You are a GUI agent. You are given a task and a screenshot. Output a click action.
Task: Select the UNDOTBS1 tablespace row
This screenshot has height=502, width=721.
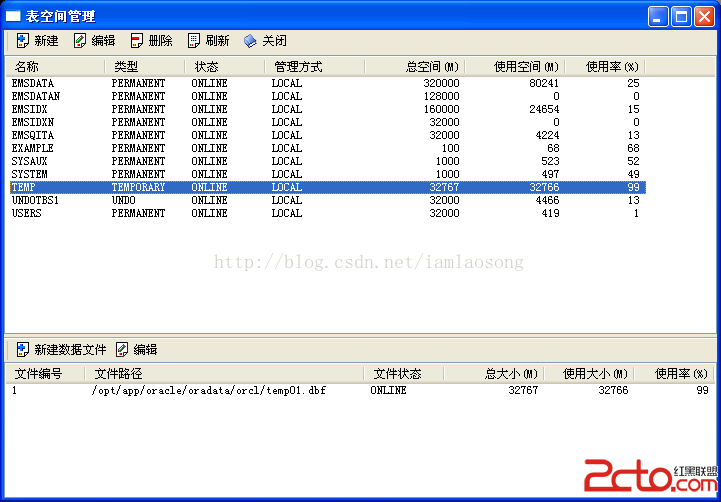coord(327,200)
